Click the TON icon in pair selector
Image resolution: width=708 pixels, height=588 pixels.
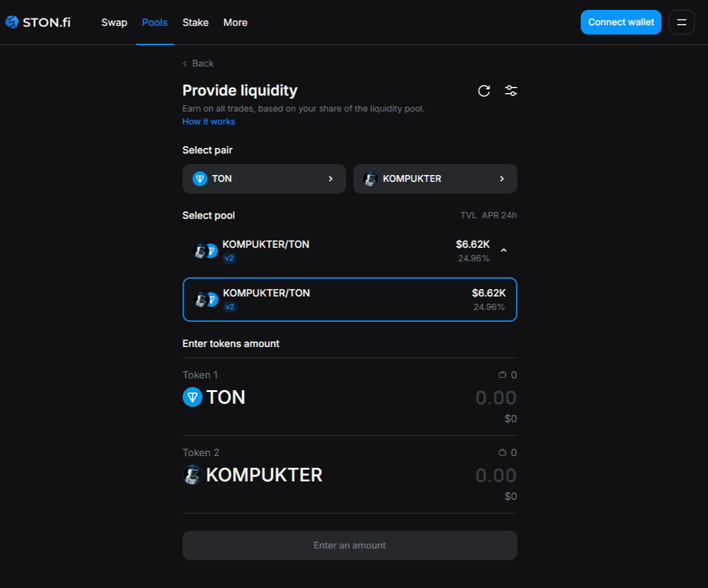(200, 179)
